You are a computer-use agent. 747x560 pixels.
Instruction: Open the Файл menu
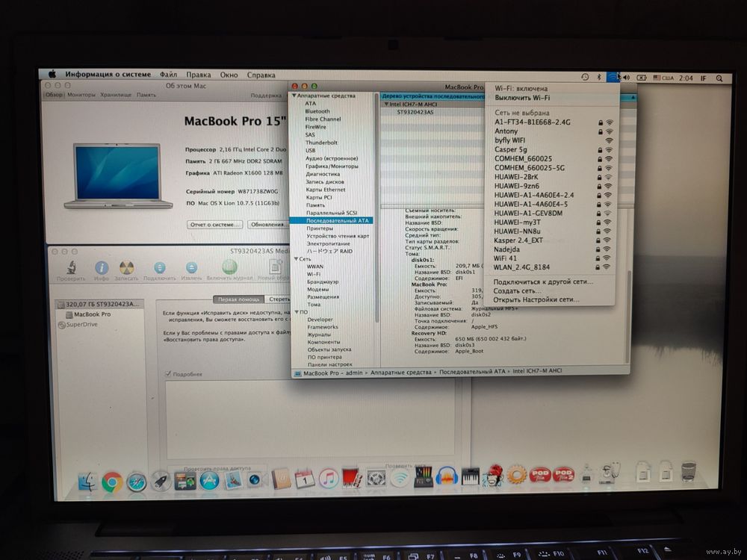click(x=168, y=75)
